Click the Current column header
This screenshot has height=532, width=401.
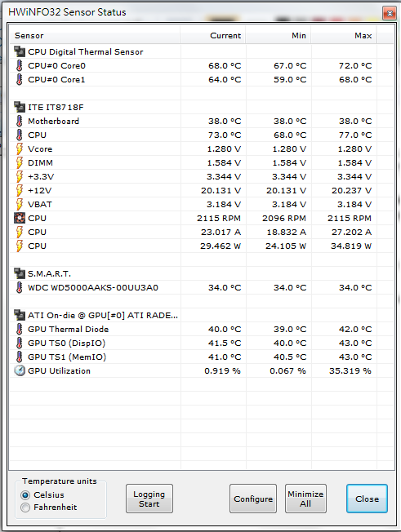click(x=213, y=36)
